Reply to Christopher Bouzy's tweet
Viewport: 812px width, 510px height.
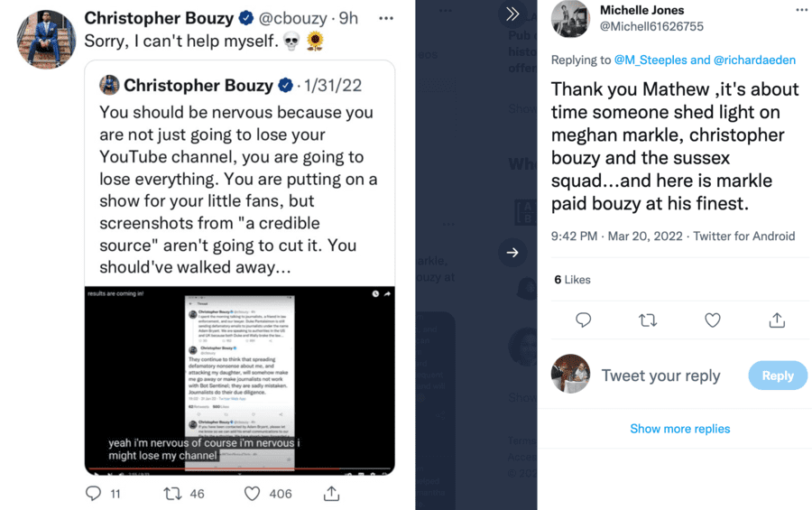(x=93, y=494)
